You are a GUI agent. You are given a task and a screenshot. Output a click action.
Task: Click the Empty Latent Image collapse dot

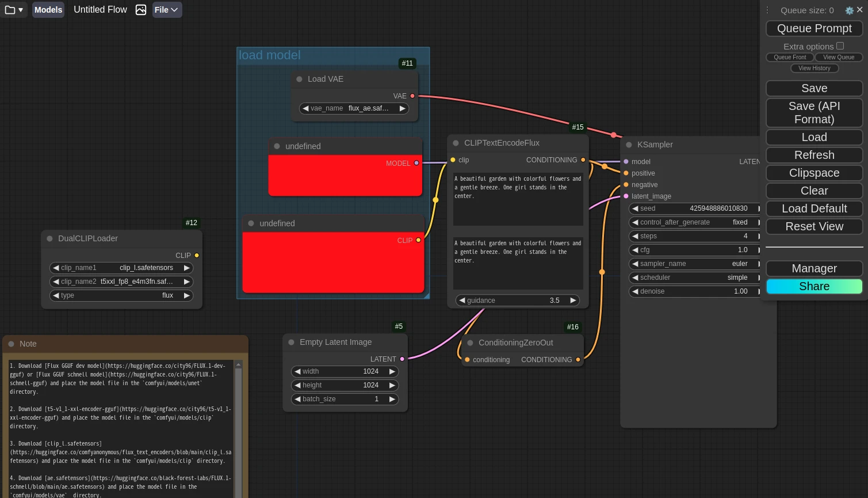[291, 343]
